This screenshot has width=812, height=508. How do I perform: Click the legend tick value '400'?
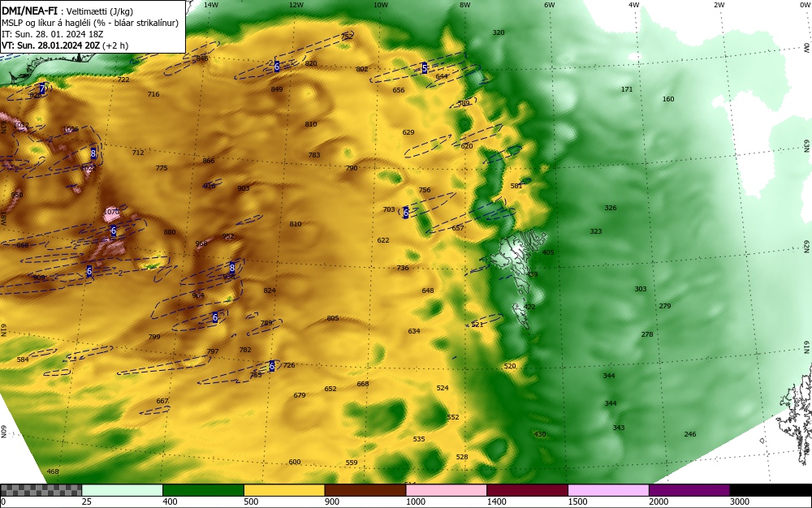point(170,502)
